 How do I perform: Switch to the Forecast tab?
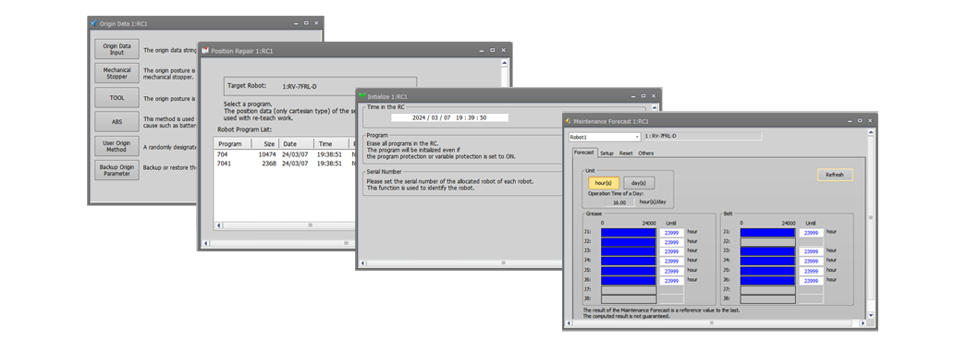(584, 153)
